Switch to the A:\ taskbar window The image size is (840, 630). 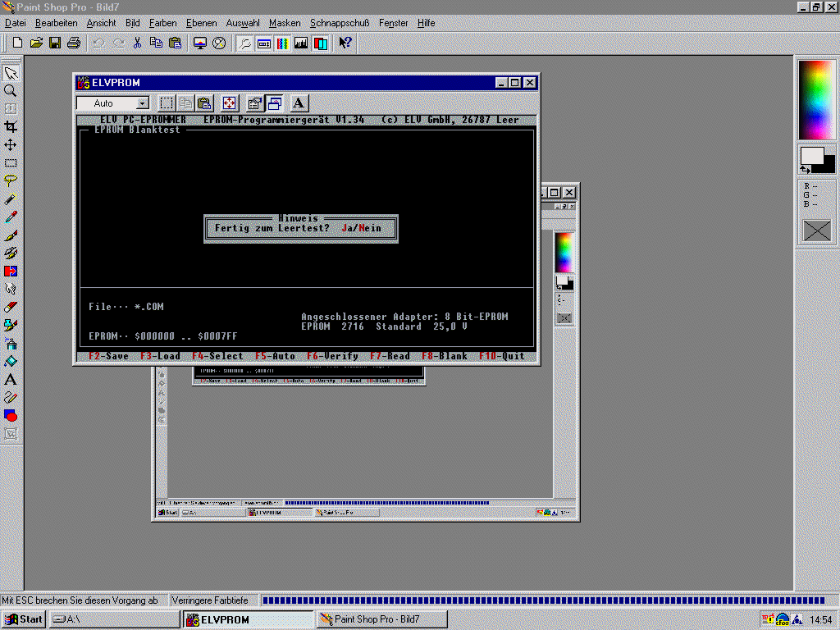pyautogui.click(x=115, y=619)
